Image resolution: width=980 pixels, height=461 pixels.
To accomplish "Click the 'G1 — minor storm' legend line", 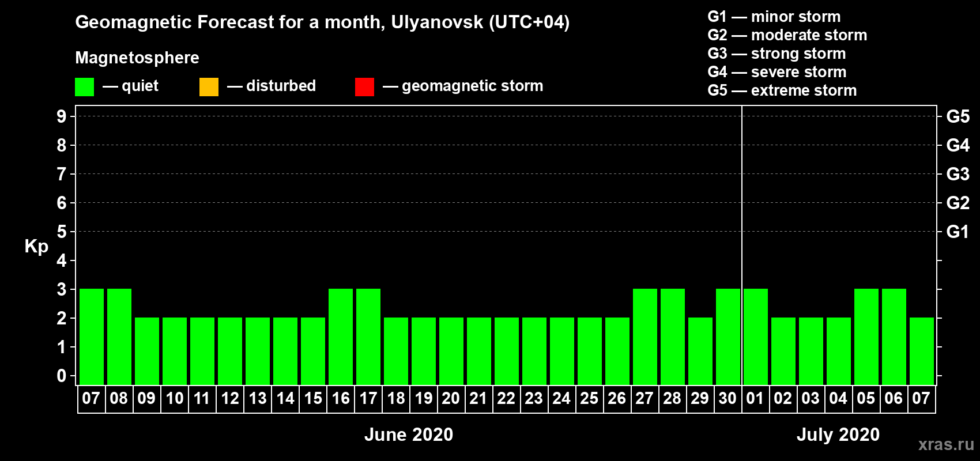I will tap(774, 17).
